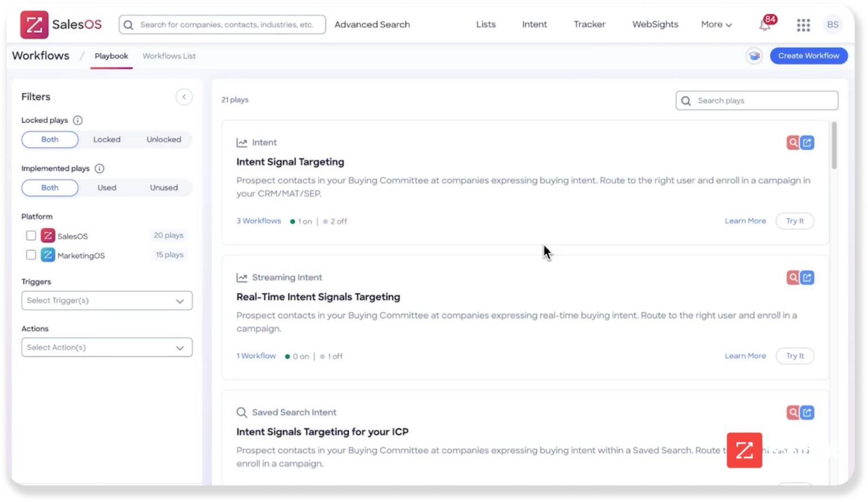
Task: Open the Select Action(s) dropdown
Action: (107, 347)
